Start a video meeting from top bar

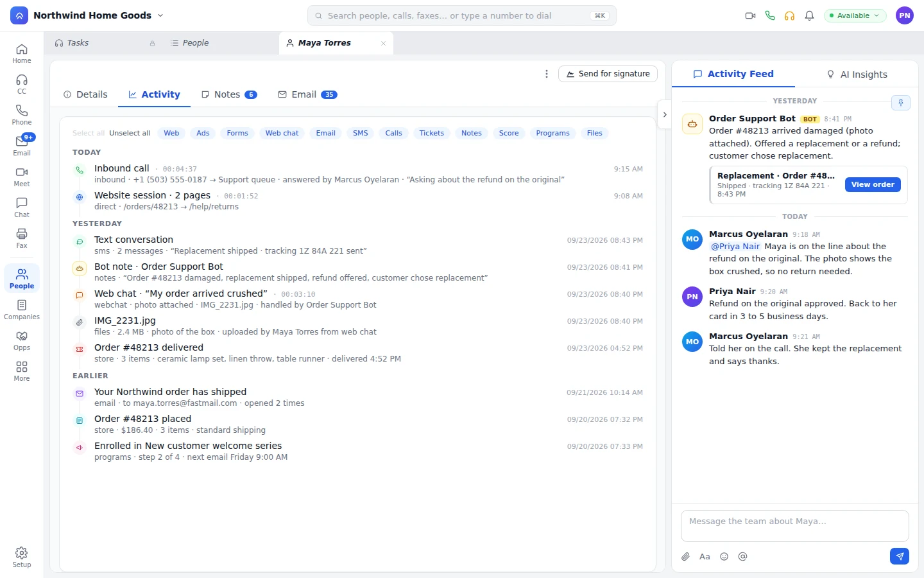point(750,15)
